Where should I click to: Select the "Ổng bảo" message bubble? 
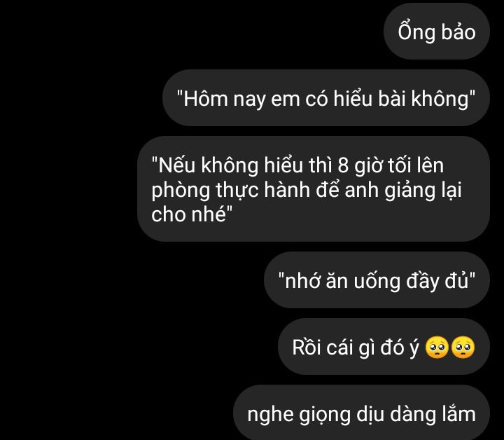click(437, 32)
